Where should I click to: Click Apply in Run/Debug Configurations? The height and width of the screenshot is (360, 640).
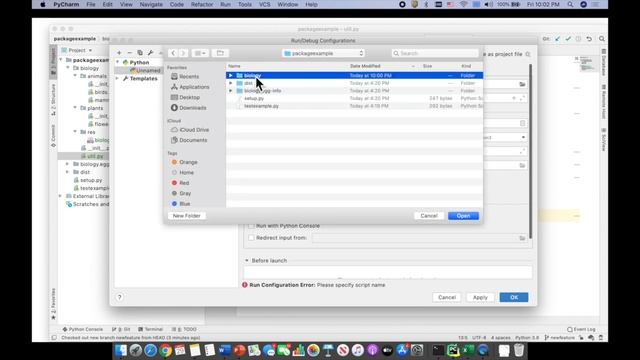coord(480,297)
